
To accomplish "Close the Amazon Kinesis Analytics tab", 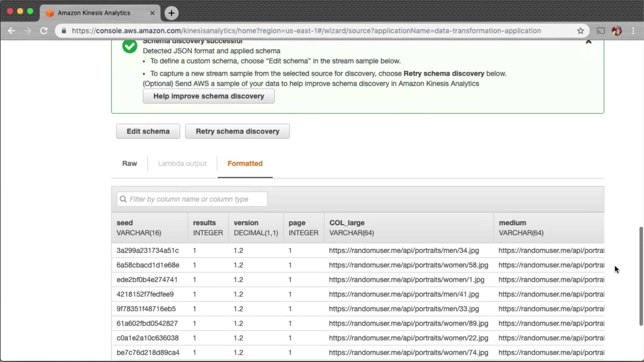I will click(x=152, y=13).
